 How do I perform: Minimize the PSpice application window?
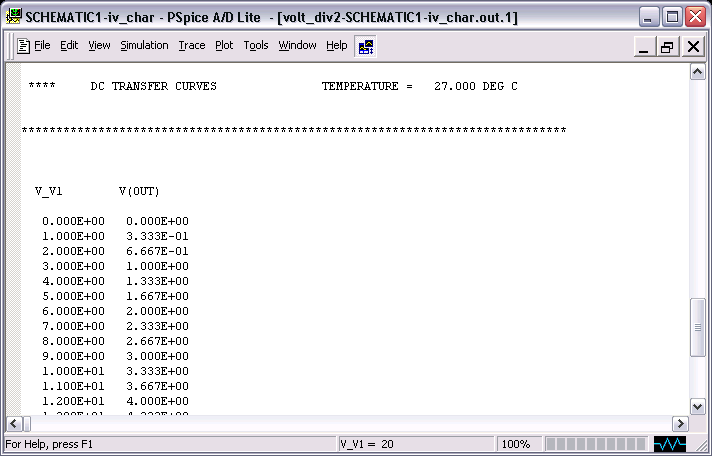click(648, 17)
